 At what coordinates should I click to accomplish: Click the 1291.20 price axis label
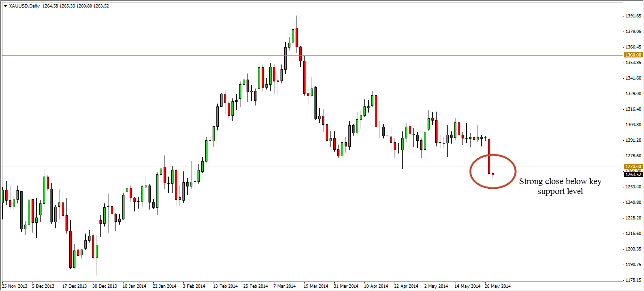pyautogui.click(x=633, y=140)
